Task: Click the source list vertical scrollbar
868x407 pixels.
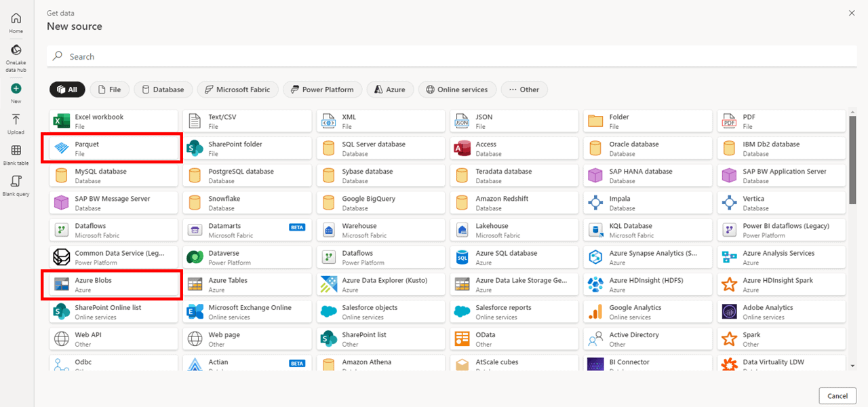Action: 852,159
